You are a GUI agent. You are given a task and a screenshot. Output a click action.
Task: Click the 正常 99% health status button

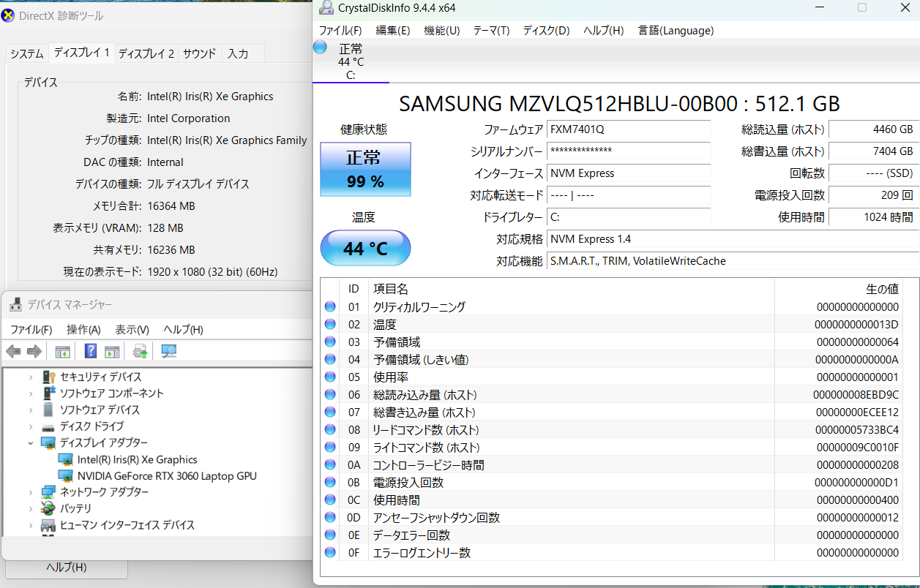click(365, 169)
